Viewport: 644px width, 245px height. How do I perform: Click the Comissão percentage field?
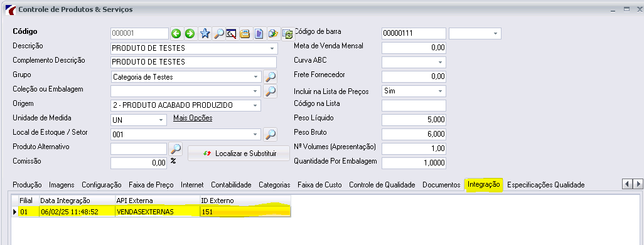[x=139, y=163]
